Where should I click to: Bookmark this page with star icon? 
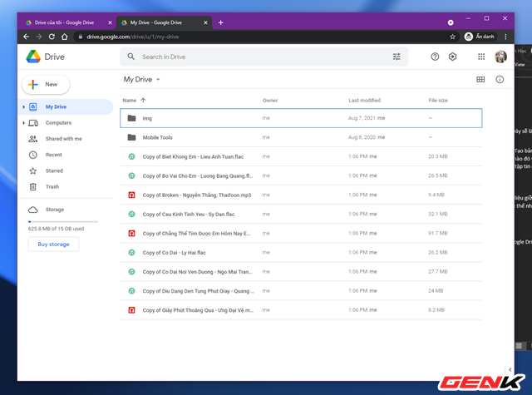452,37
